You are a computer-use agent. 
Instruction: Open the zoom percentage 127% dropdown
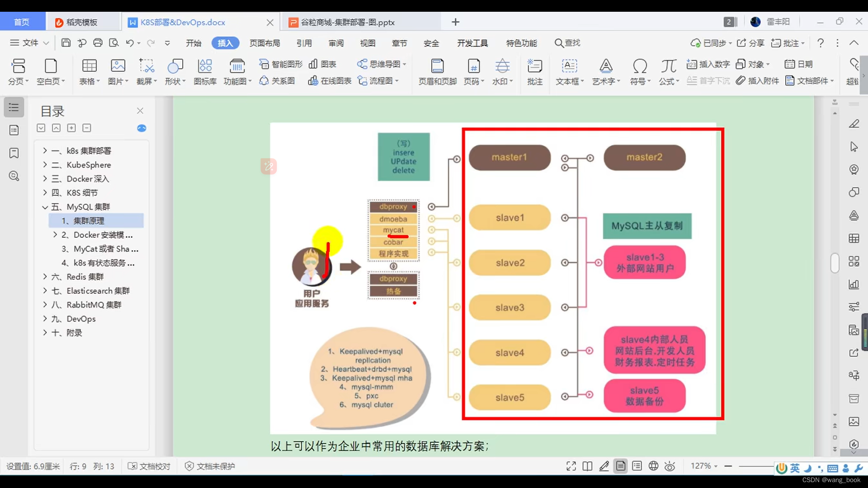click(704, 466)
